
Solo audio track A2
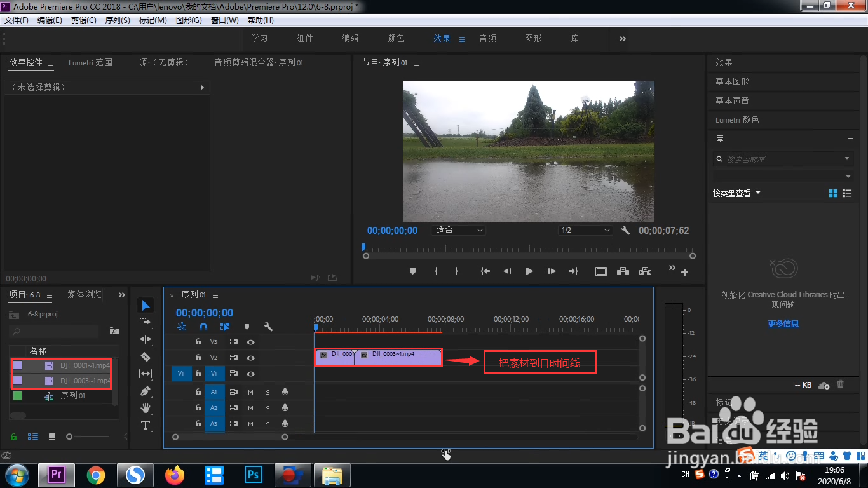268,409
